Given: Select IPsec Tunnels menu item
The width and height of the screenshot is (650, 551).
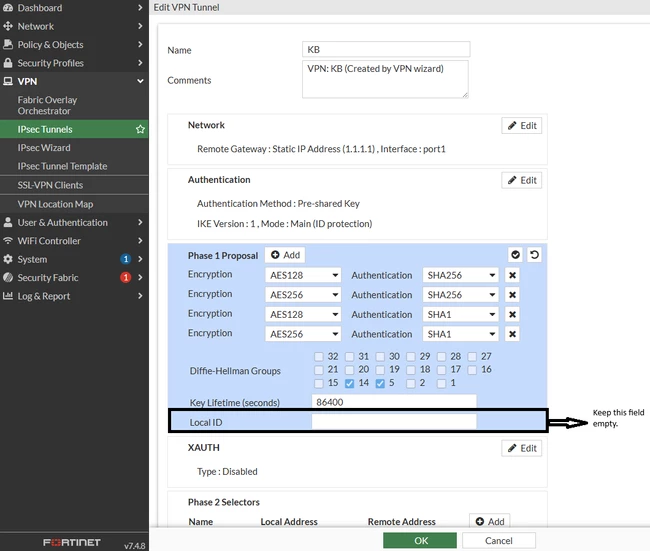Looking at the screenshot, I should 74,129.
